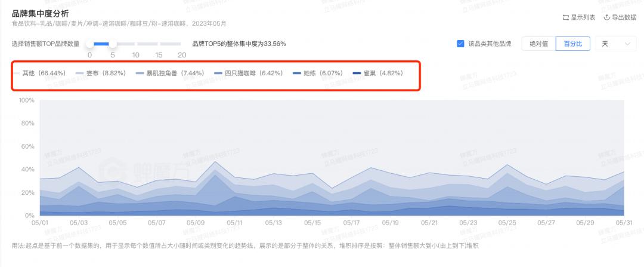The width and height of the screenshot is (644, 267).
Task: Click slider tick label 20
Action: pyautogui.click(x=182, y=55)
